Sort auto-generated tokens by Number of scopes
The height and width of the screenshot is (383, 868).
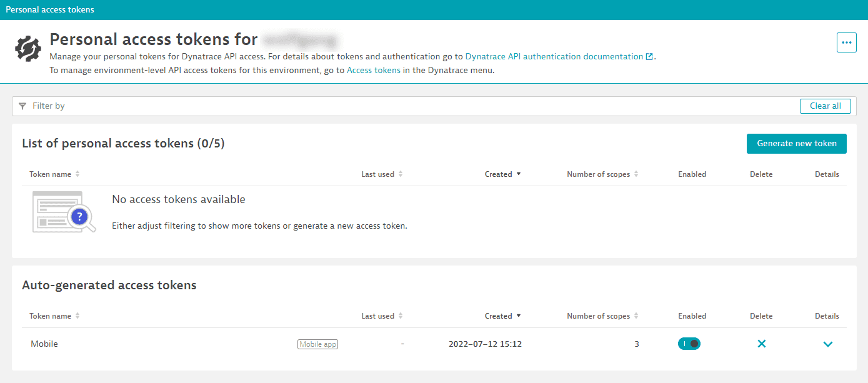pos(602,316)
